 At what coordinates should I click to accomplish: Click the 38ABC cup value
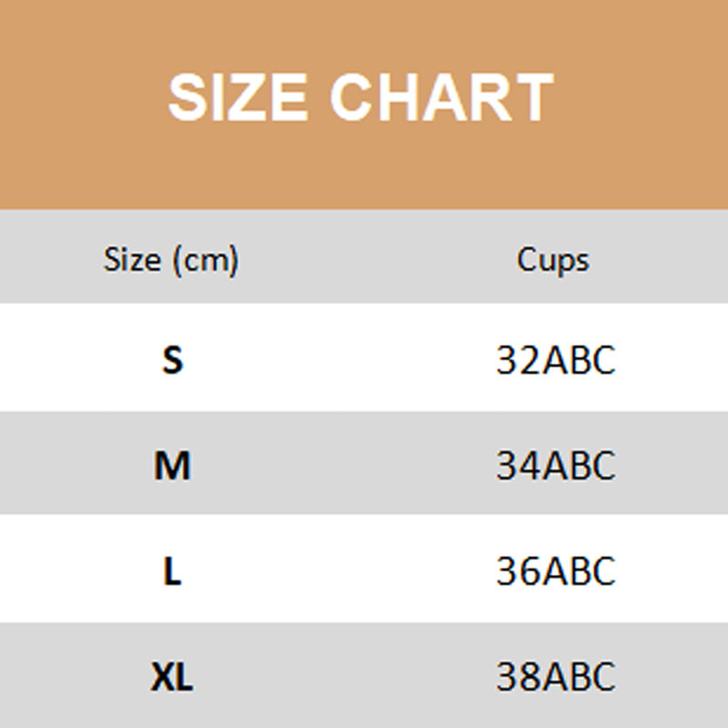556,677
